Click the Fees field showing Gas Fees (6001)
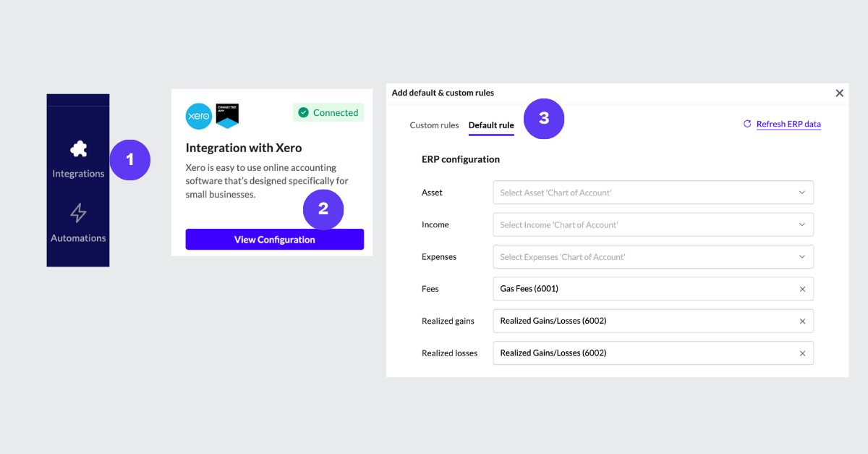The image size is (868, 454). 653,289
